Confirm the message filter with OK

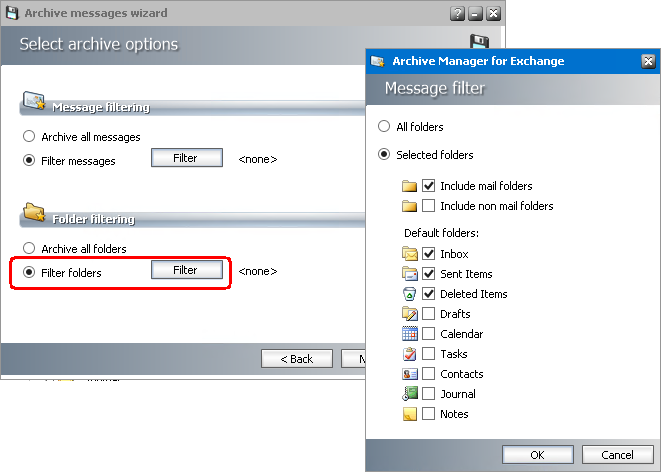pos(537,455)
